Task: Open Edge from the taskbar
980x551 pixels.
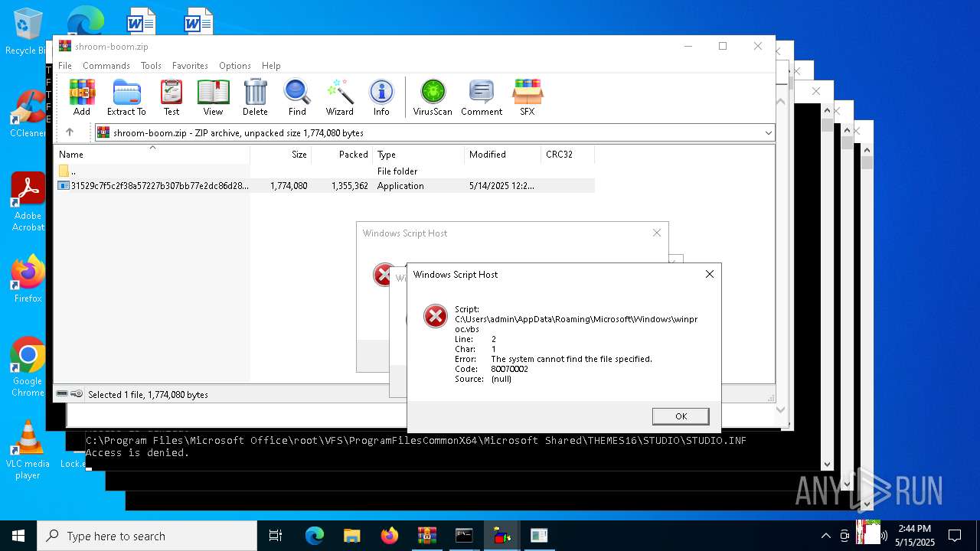Action: point(315,536)
